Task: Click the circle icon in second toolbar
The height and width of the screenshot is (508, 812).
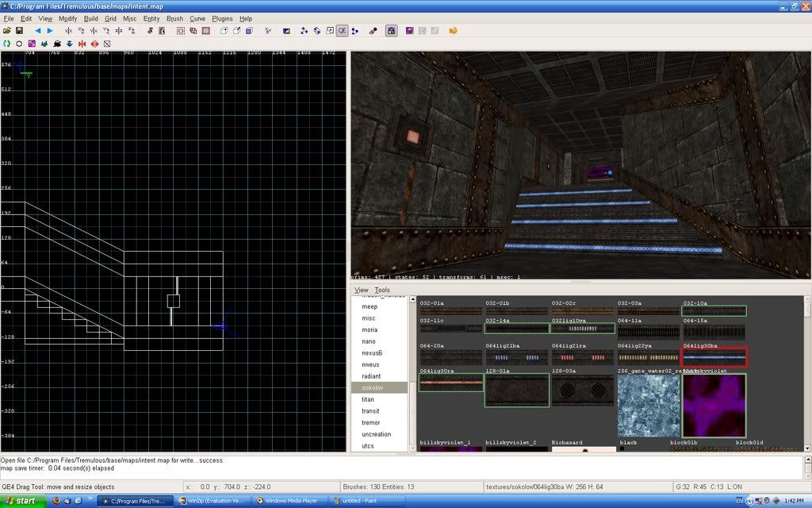Action: (x=19, y=44)
